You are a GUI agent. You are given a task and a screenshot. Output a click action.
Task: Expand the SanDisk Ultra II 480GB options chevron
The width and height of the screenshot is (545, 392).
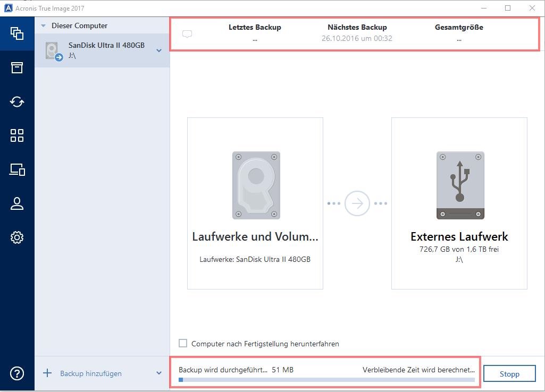[159, 50]
